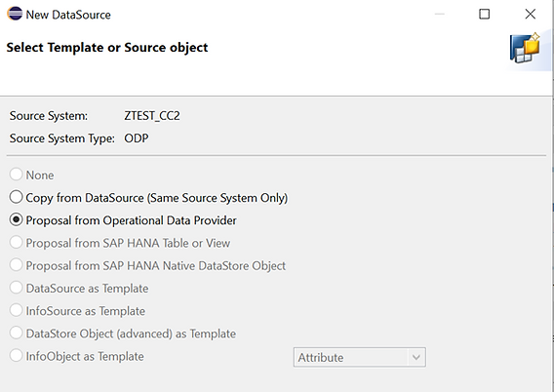Click the Select Template or Source object heading
Viewport: 554px width, 392px height.
pyautogui.click(x=107, y=48)
